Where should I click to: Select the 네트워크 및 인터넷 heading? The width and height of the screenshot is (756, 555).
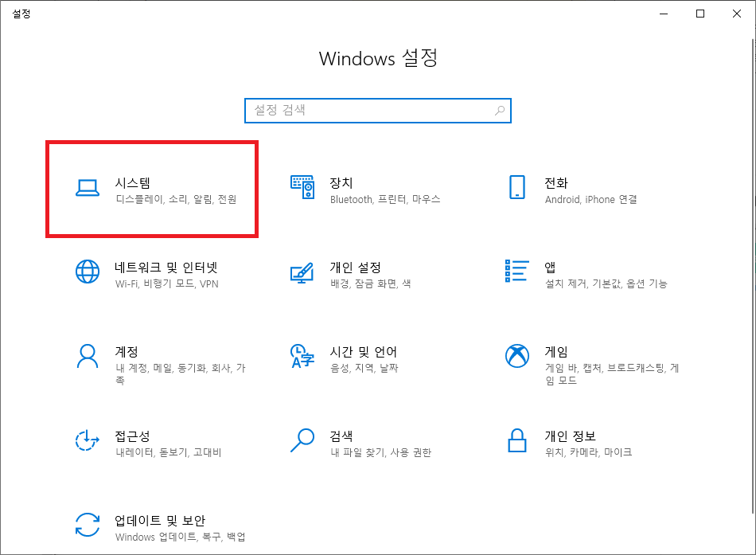tap(166, 268)
